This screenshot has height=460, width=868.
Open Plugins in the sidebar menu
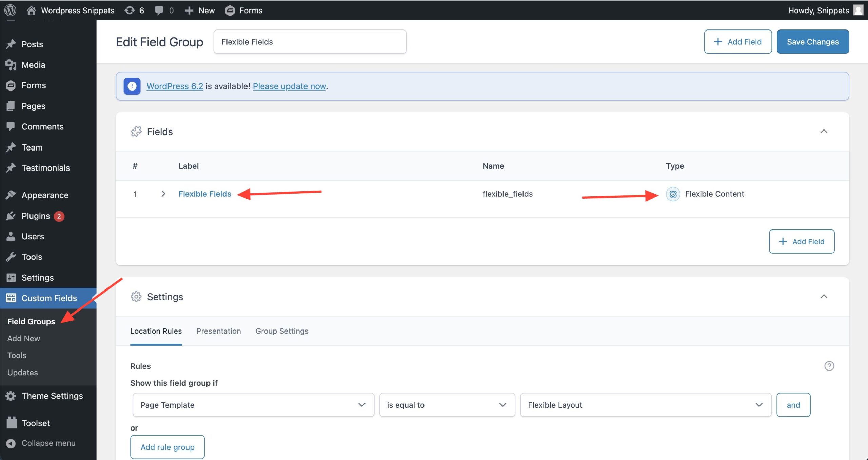tap(36, 216)
